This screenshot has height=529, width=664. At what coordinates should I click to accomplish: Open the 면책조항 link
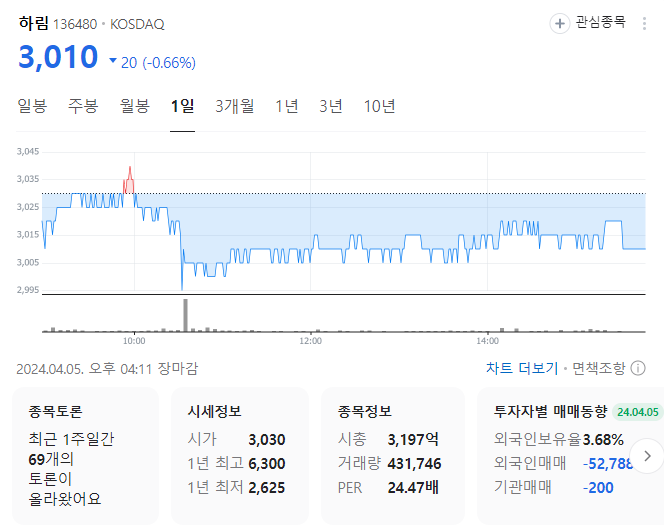598,368
